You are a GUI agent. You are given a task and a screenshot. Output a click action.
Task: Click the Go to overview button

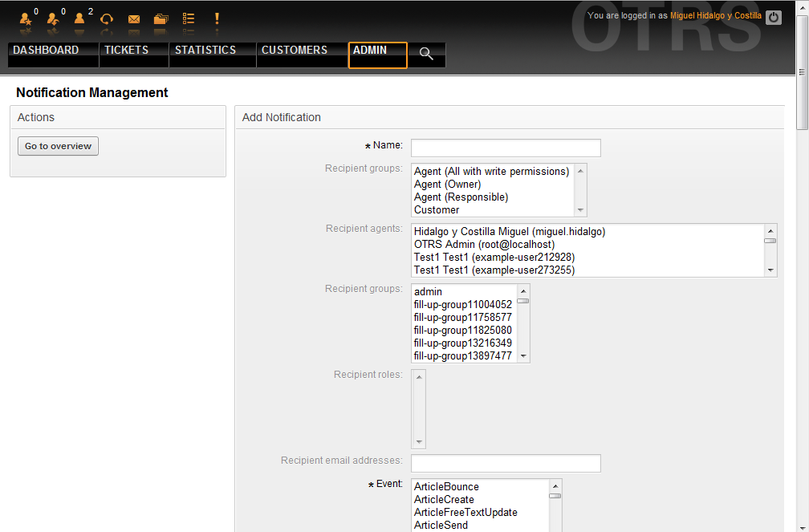click(x=58, y=146)
